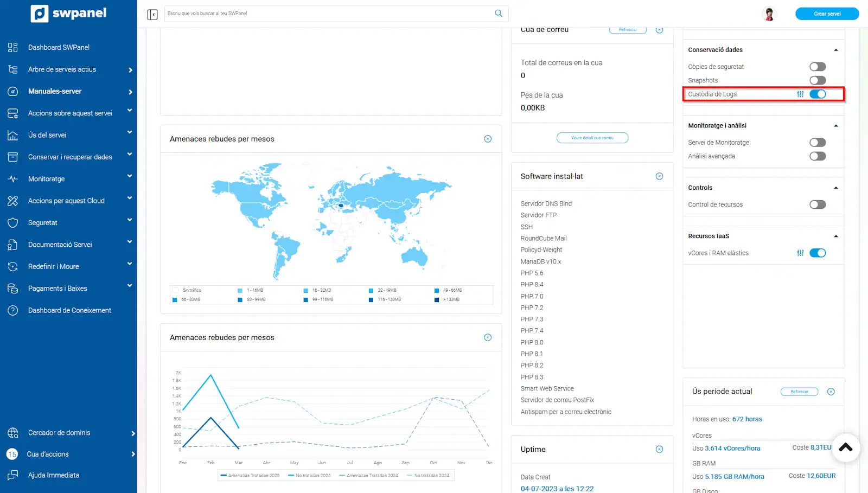Open Dashboard SWPanel menu item
The height and width of the screenshot is (493, 868).
coord(59,47)
